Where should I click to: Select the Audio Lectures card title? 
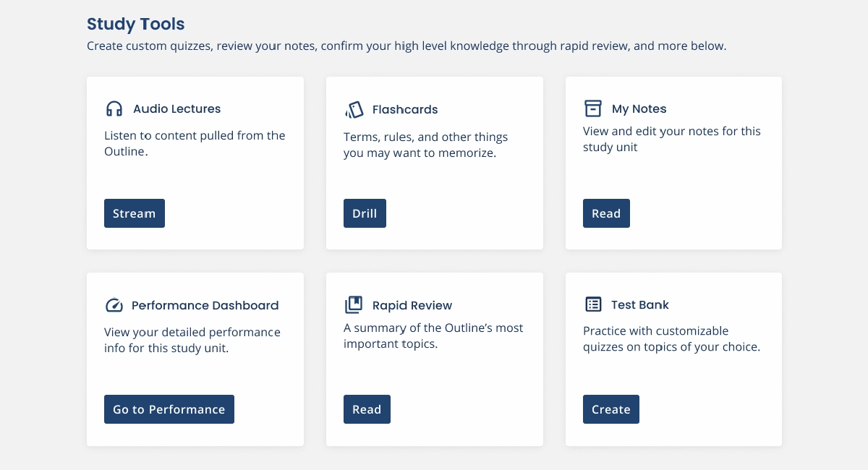[177, 109]
